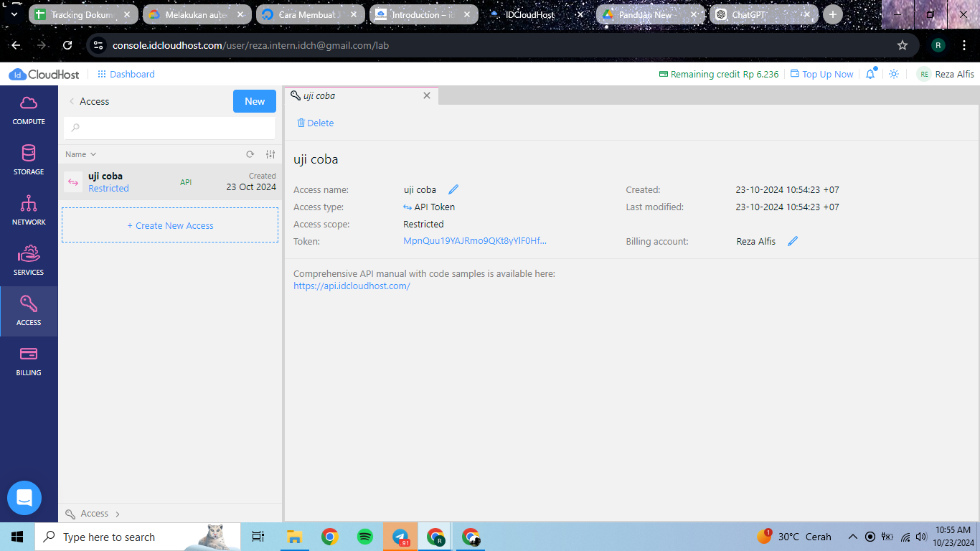980x551 pixels.
Task: Bookmark this page with the star
Action: pos(903,45)
